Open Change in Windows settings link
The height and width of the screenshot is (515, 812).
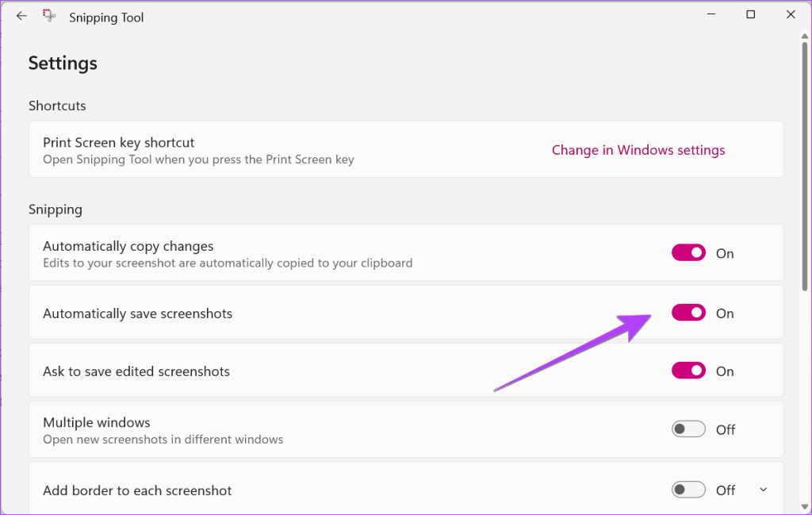[638, 150]
